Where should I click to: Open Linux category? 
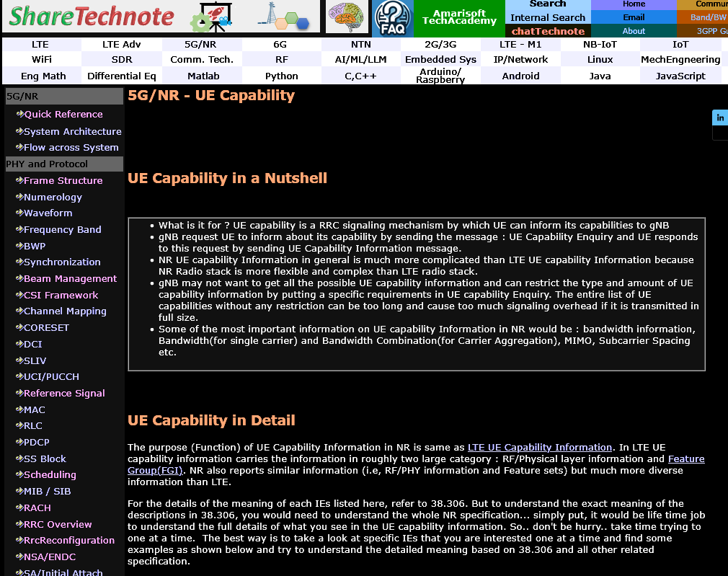click(600, 59)
